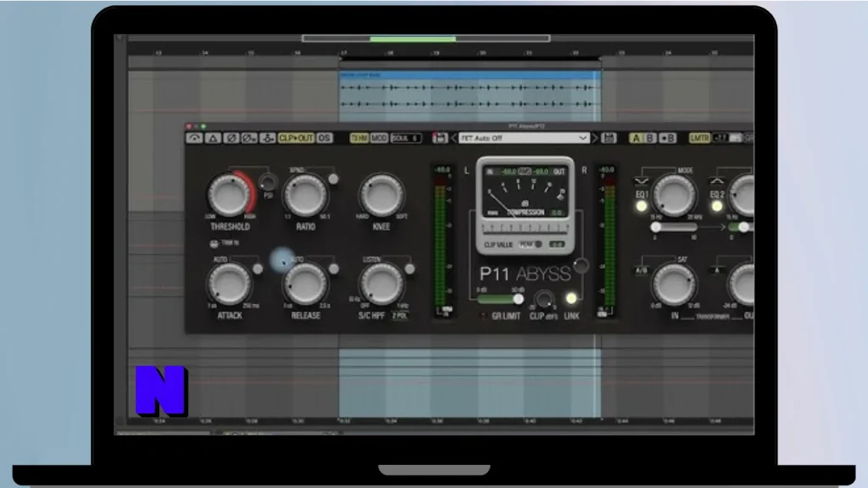Click the CLIP dBFS small knob
The width and height of the screenshot is (868, 488).
pos(544,299)
